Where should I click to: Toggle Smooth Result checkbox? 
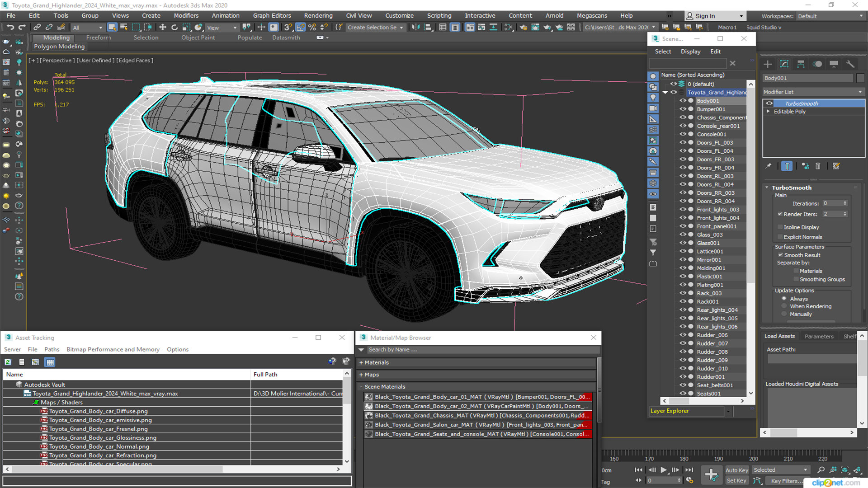(780, 255)
